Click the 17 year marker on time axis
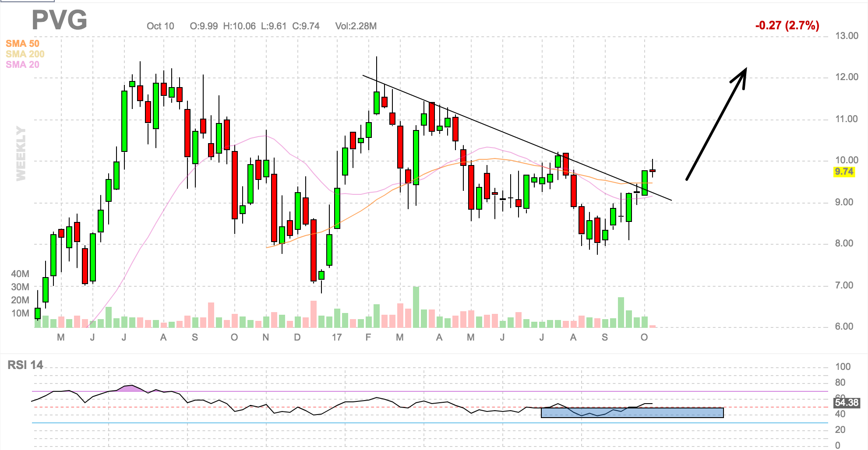 pos(336,337)
